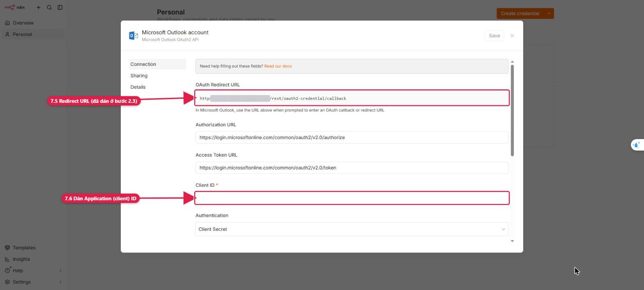
Task: Open the Authentication Client Secret dropdown
Action: point(352,229)
